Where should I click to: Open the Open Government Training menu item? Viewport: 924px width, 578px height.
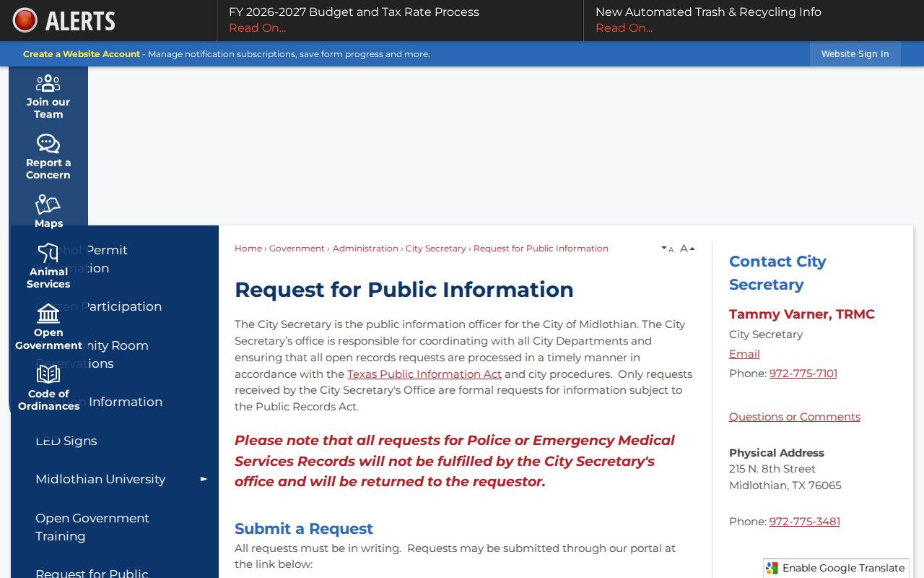pyautogui.click(x=115, y=527)
